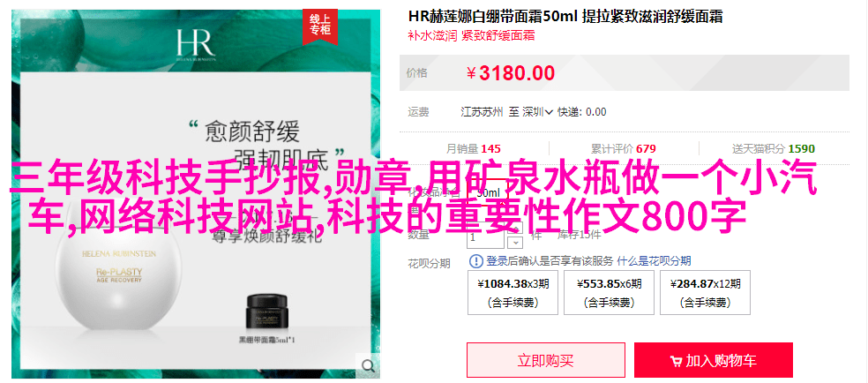Open the 累计评价 679 reviews tab
Image resolution: width=868 pixels, height=383 pixels.
pos(624,149)
